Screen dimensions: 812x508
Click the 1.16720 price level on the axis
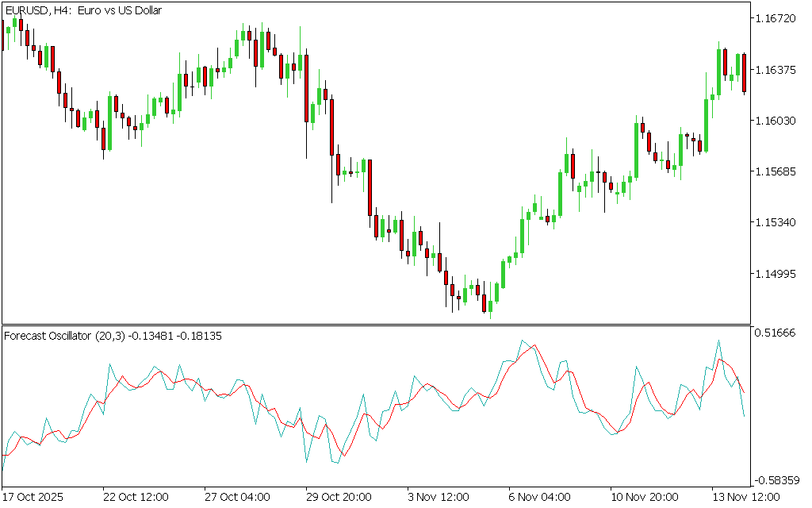point(779,18)
